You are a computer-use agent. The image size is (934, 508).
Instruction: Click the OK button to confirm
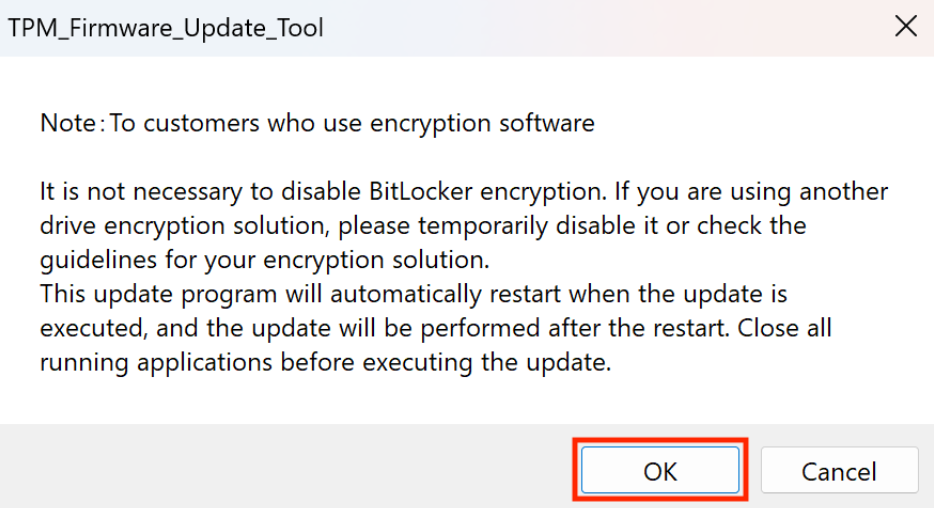tap(660, 470)
